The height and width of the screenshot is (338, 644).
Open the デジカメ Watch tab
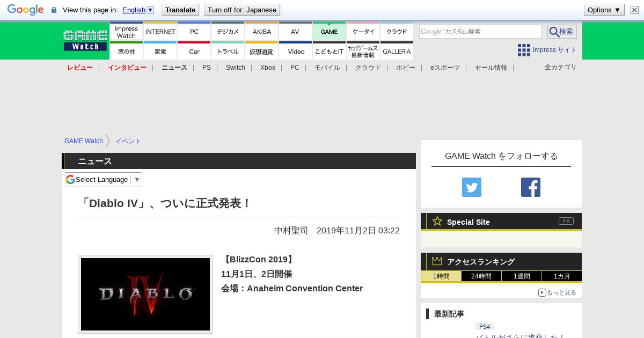click(228, 32)
